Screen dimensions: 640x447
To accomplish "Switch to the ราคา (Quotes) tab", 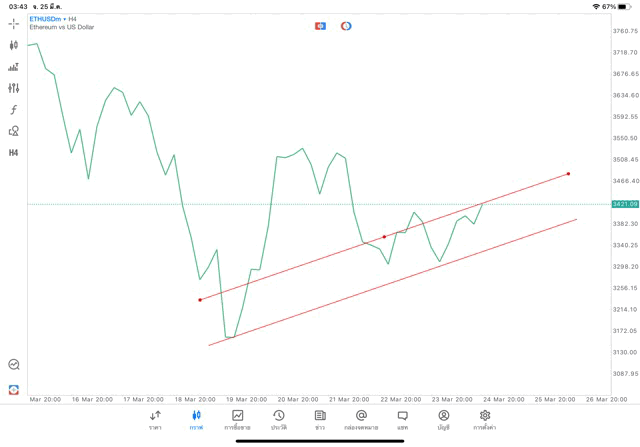I will pyautogui.click(x=155, y=419).
